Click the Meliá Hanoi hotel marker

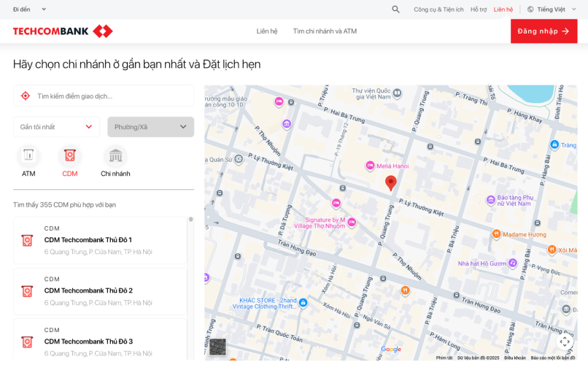[370, 166]
